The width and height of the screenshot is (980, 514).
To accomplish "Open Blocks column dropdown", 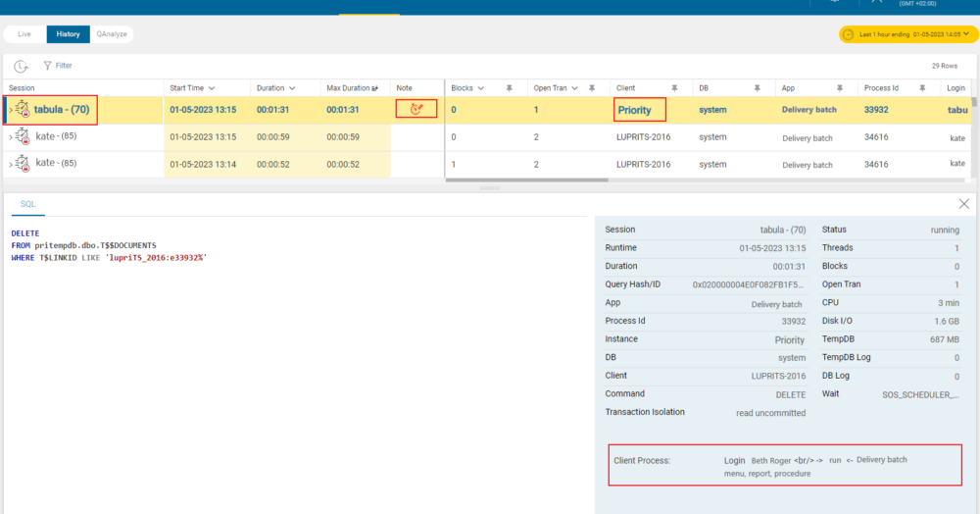I will tap(480, 88).
